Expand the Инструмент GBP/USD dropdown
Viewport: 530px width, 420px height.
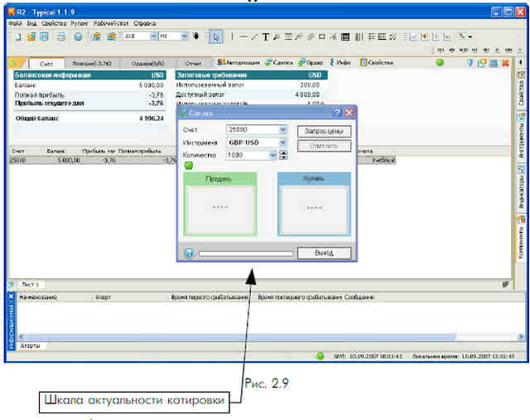point(283,142)
